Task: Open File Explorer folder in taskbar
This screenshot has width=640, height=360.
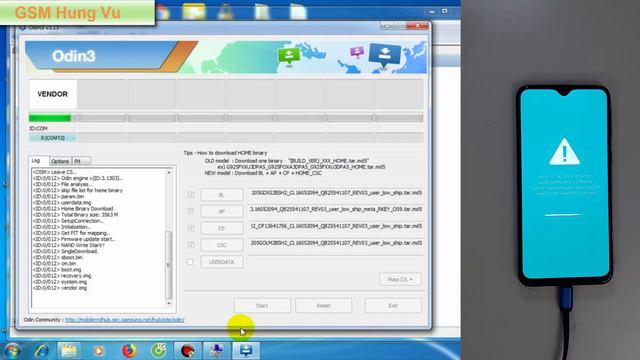Action: coord(69,350)
